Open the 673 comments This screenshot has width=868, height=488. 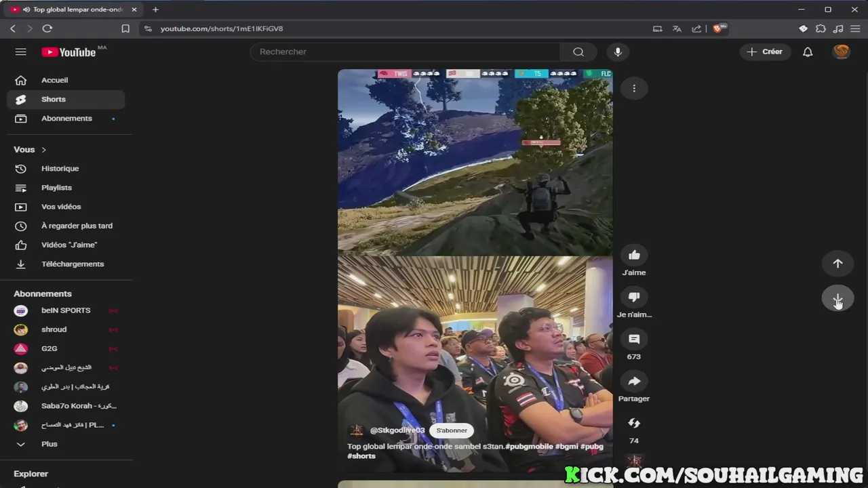tap(634, 340)
